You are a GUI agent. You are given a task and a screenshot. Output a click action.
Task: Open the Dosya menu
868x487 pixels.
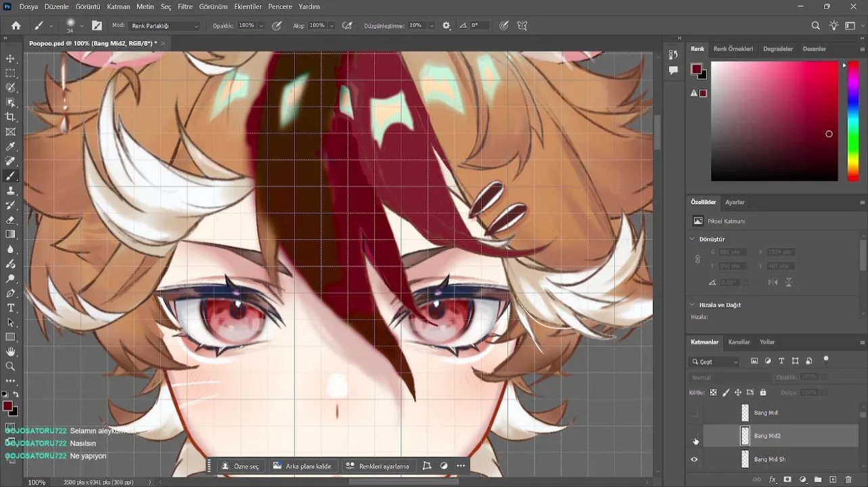(28, 7)
